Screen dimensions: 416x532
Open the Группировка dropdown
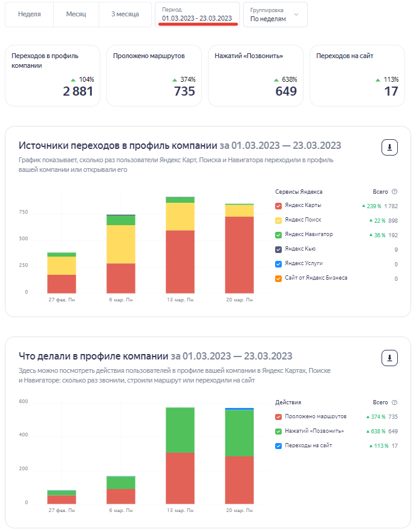coord(275,15)
